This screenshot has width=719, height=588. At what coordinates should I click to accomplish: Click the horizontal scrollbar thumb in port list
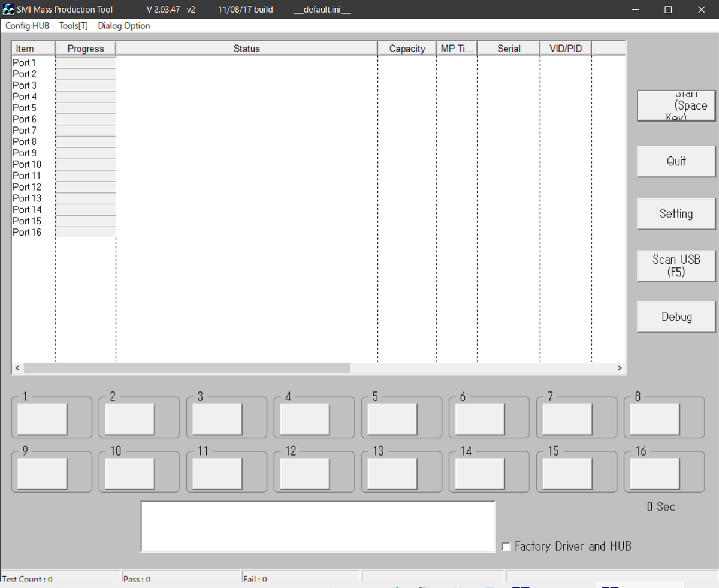186,368
